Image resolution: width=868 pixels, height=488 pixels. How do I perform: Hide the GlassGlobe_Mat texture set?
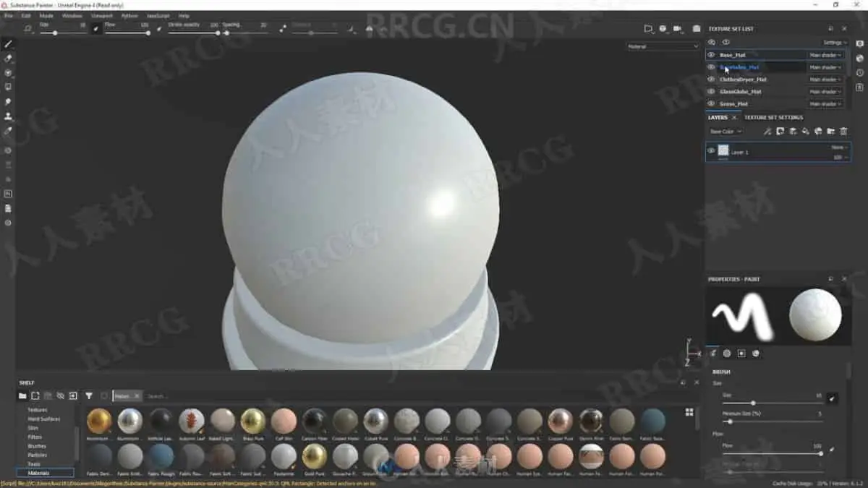711,92
